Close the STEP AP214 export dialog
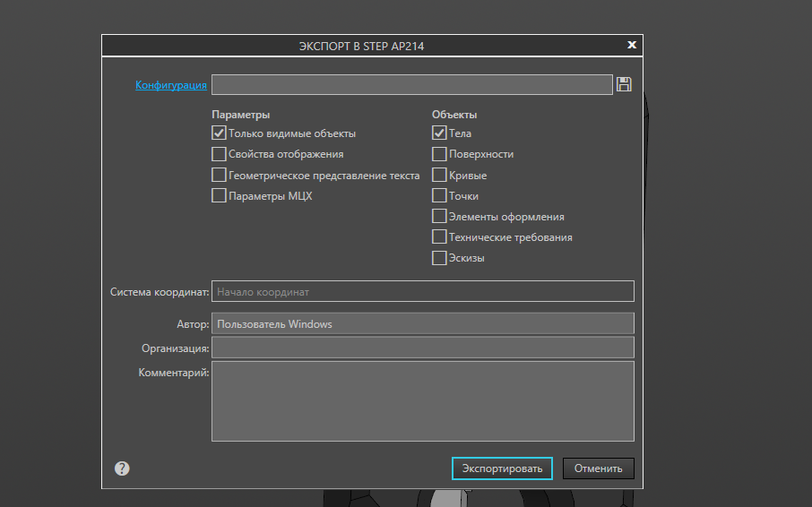 point(632,45)
